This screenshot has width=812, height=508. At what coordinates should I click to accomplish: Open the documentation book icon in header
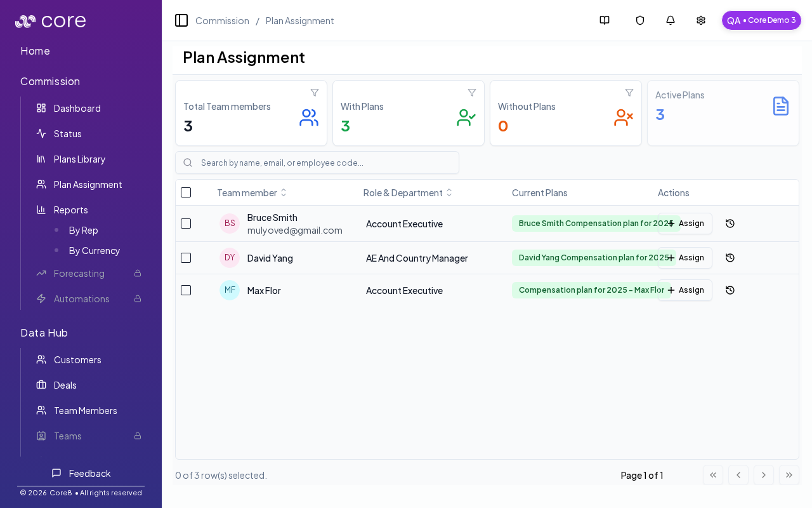(604, 20)
